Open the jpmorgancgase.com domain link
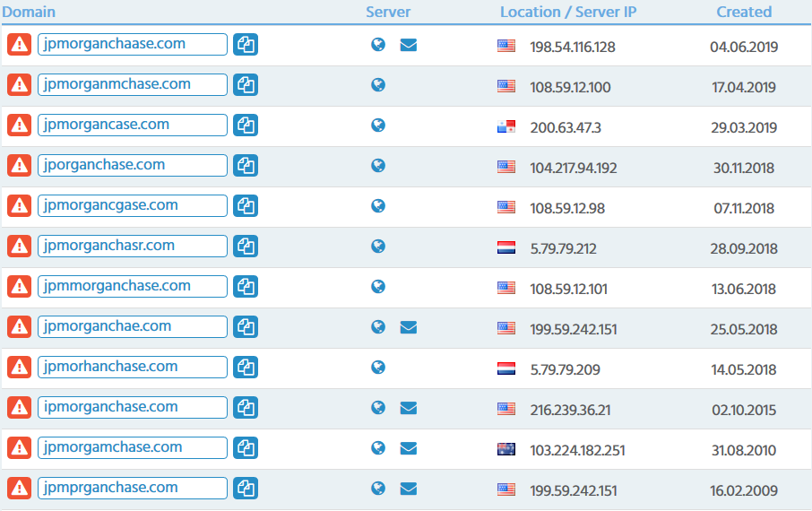The width and height of the screenshot is (812, 511). [x=112, y=205]
